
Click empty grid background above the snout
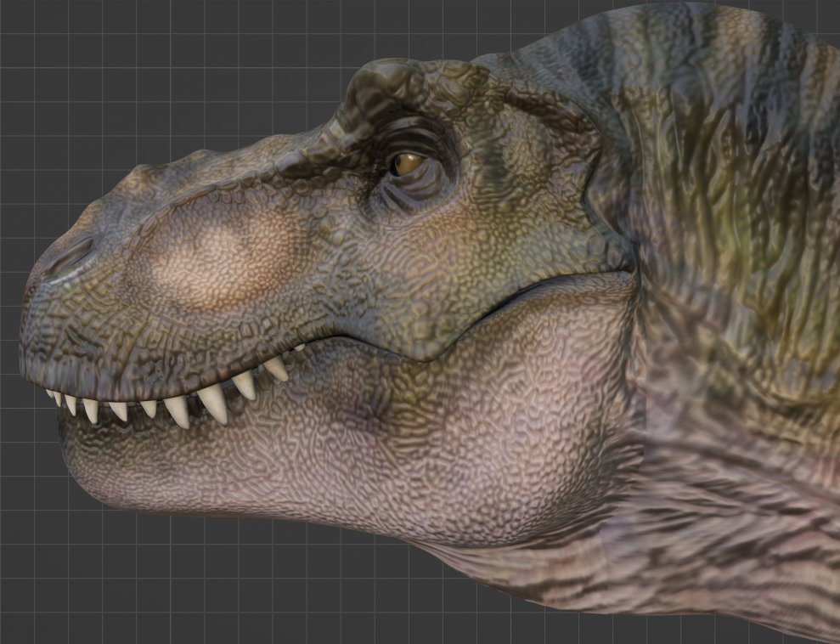[161, 81]
